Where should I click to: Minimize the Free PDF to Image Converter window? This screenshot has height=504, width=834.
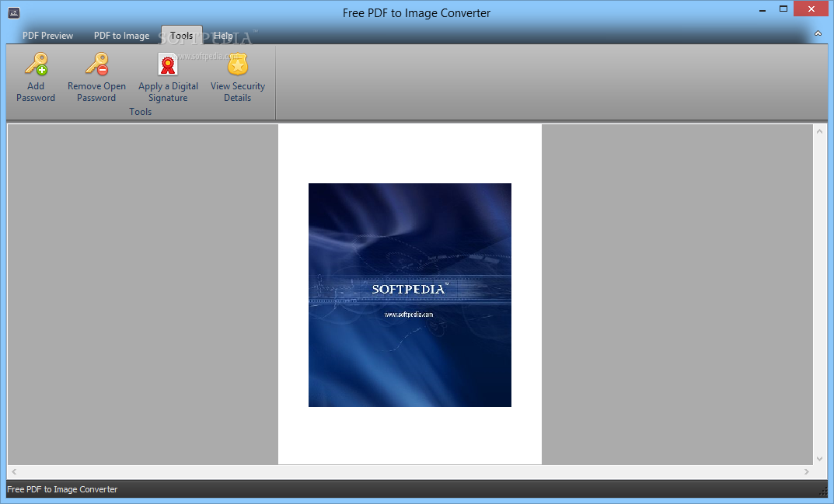[x=762, y=9]
